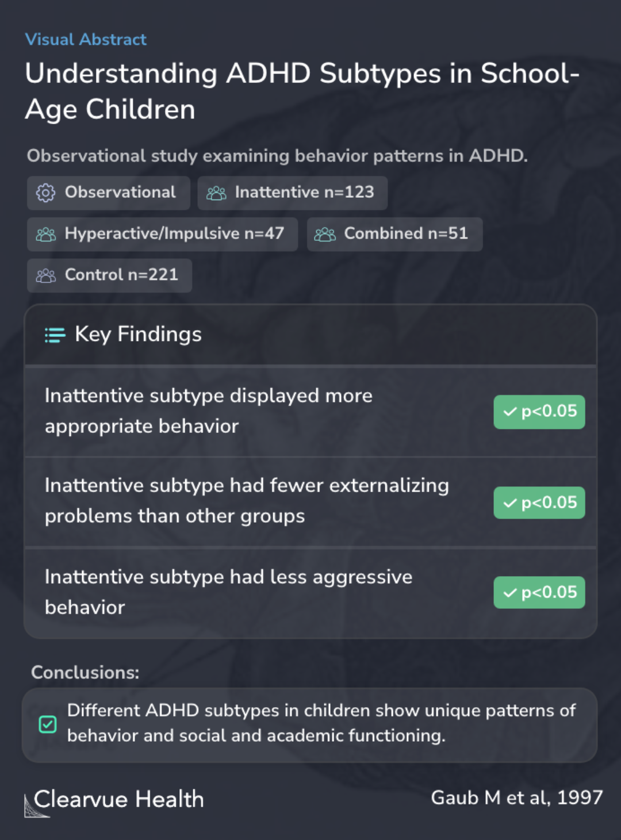Select the more appropriate behavior finding row

pos(310,411)
